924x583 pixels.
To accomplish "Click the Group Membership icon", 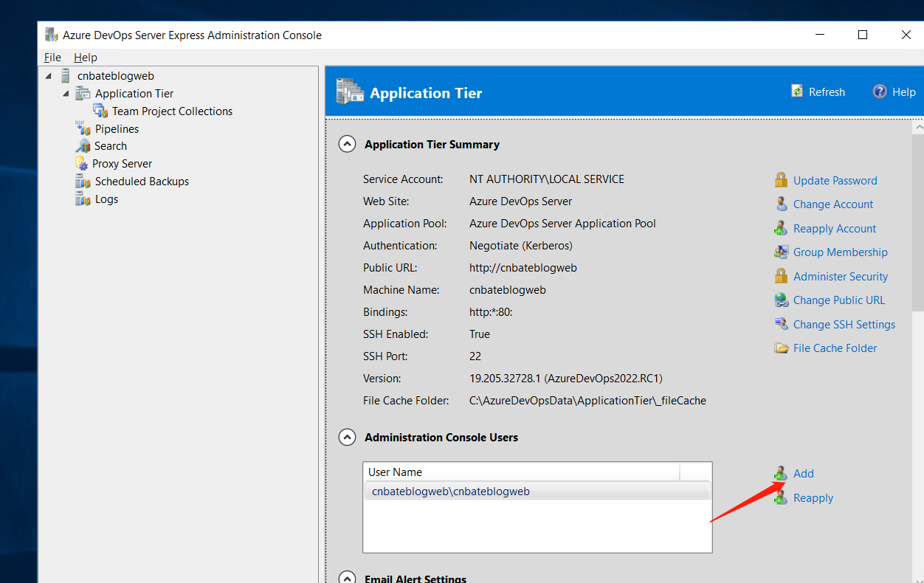I will tap(781, 252).
